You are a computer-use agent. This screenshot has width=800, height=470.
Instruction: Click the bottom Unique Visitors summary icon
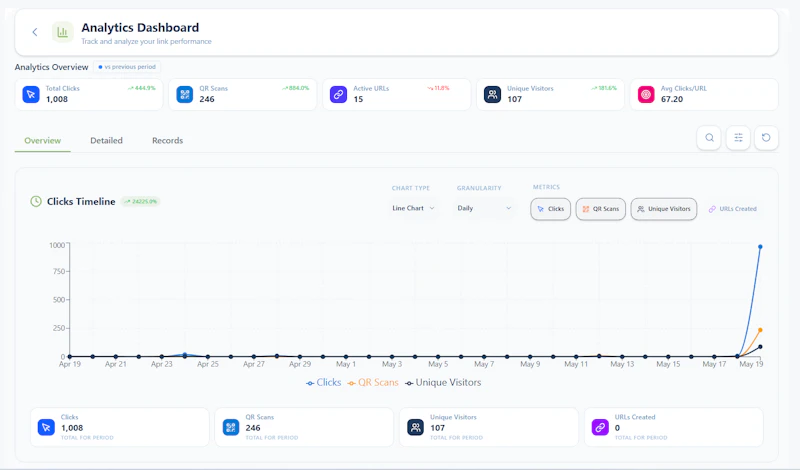click(x=415, y=427)
